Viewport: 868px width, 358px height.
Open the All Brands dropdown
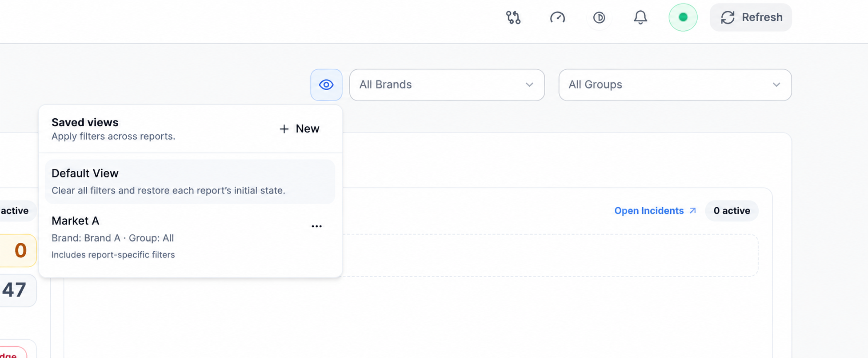[447, 84]
